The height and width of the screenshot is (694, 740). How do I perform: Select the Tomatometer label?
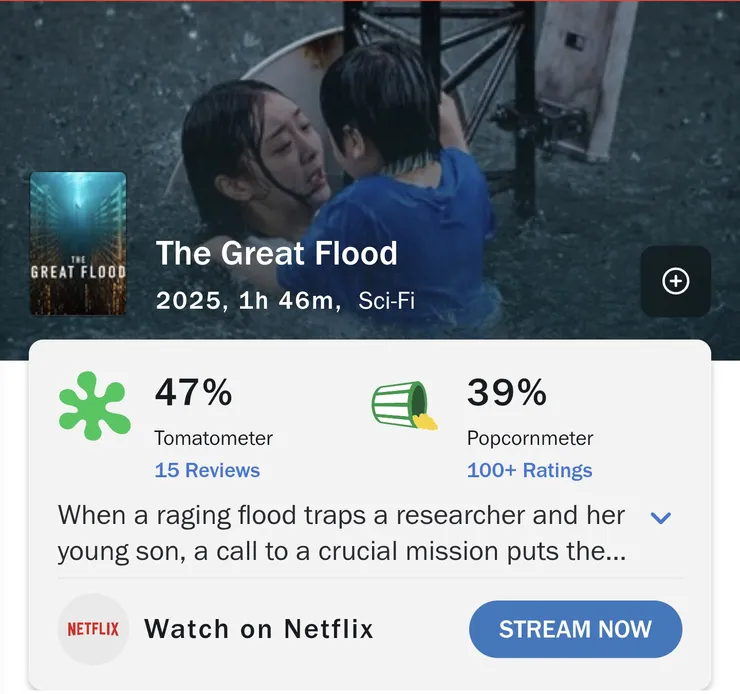tap(213, 438)
